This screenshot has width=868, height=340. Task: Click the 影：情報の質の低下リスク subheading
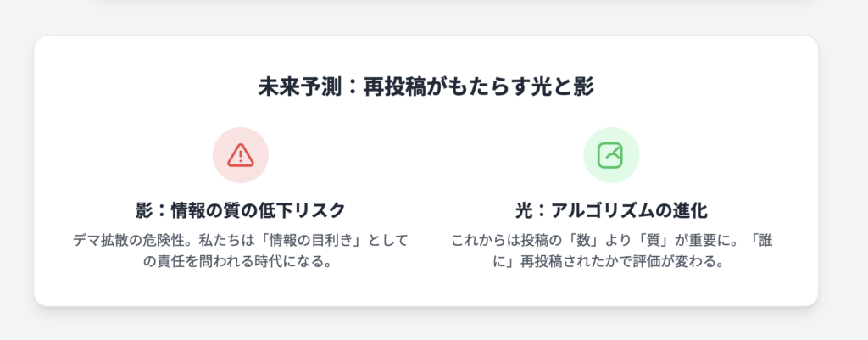click(241, 210)
